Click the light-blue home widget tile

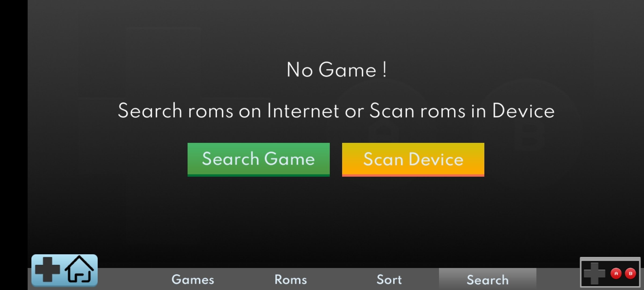pos(64,270)
